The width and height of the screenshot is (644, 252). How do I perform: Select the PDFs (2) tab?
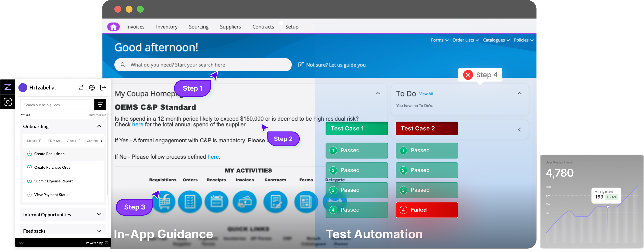click(x=54, y=141)
